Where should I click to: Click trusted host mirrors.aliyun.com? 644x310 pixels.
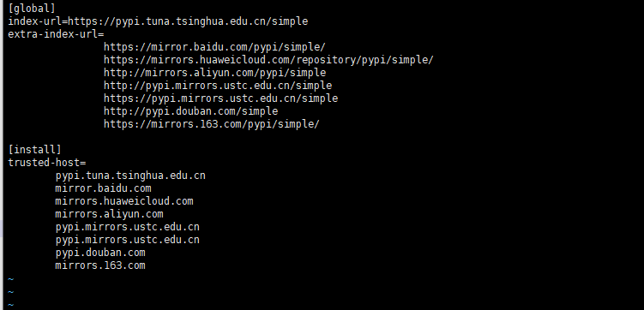109,214
